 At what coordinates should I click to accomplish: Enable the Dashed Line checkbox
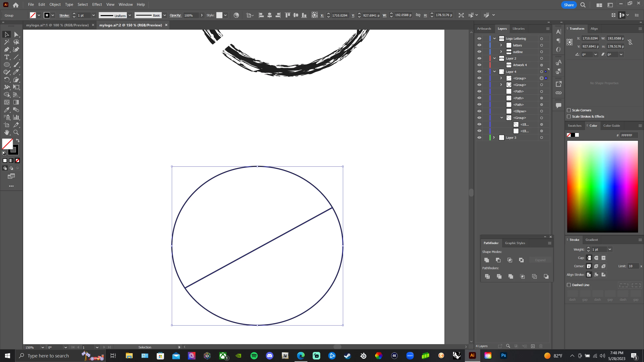[569, 285]
